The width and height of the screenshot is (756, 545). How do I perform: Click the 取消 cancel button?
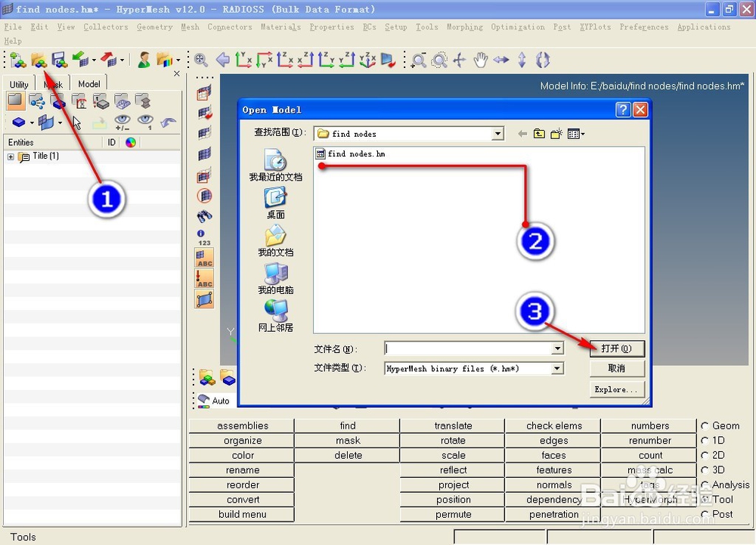tap(617, 369)
